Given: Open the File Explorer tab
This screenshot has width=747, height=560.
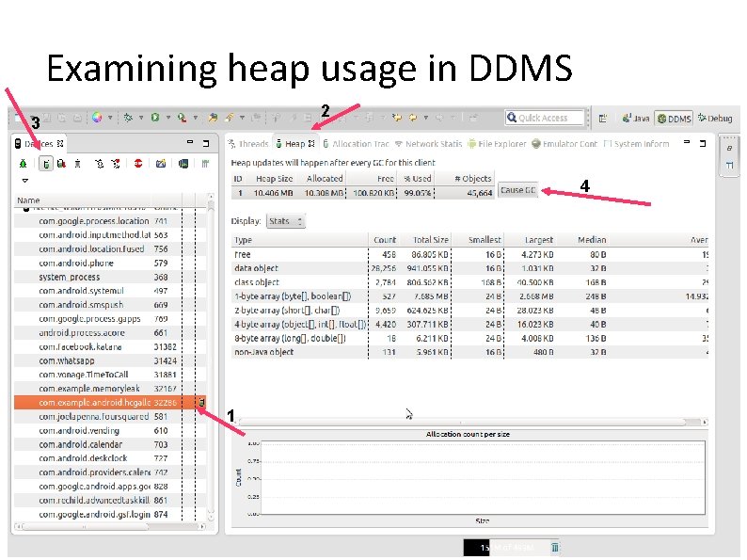Looking at the screenshot, I should tap(497, 143).
